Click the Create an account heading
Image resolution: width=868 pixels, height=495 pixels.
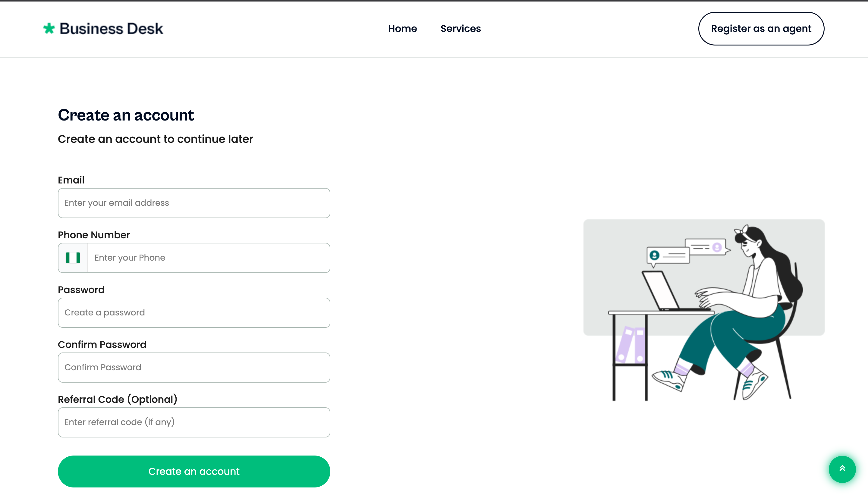click(x=126, y=115)
